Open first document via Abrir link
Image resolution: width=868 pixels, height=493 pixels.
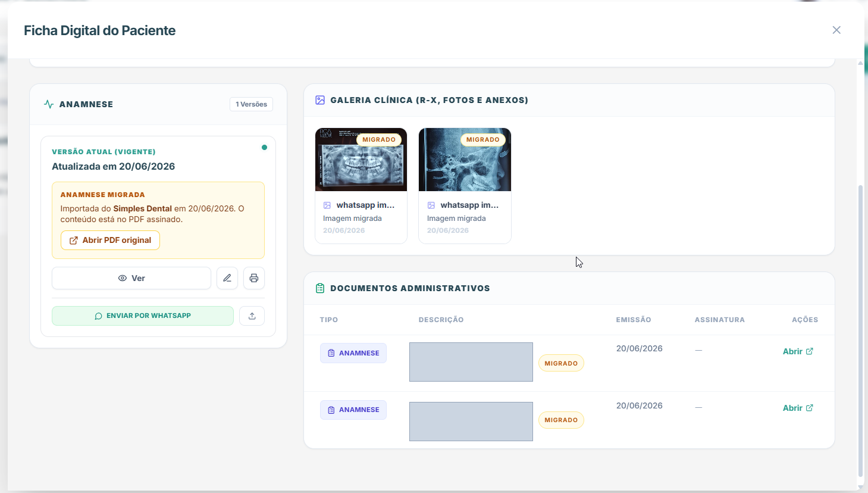798,351
